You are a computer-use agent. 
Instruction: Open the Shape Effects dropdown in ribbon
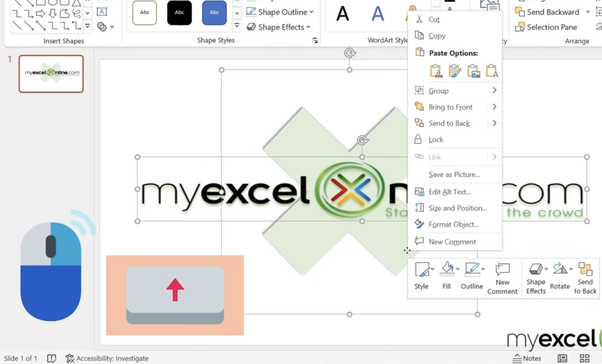point(279,27)
